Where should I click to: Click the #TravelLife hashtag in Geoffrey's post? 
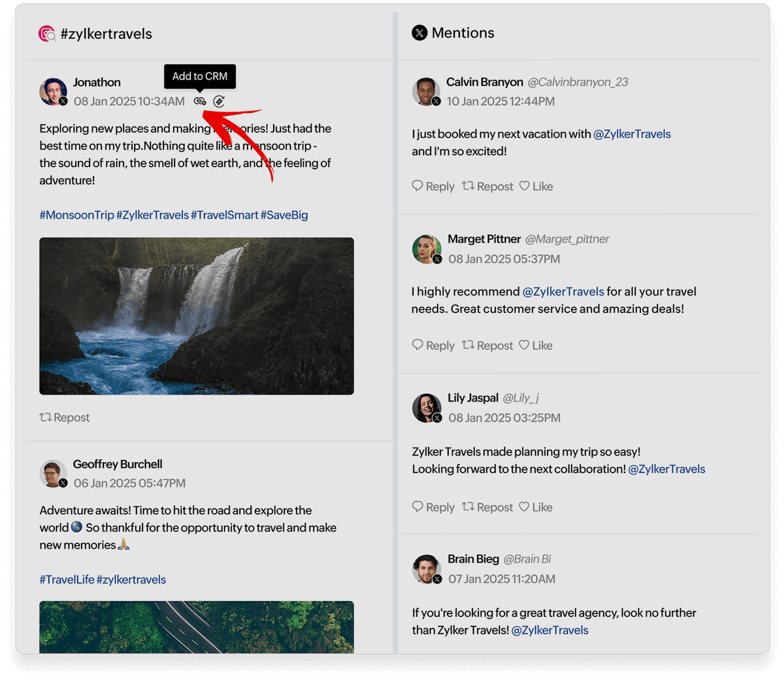pos(67,579)
